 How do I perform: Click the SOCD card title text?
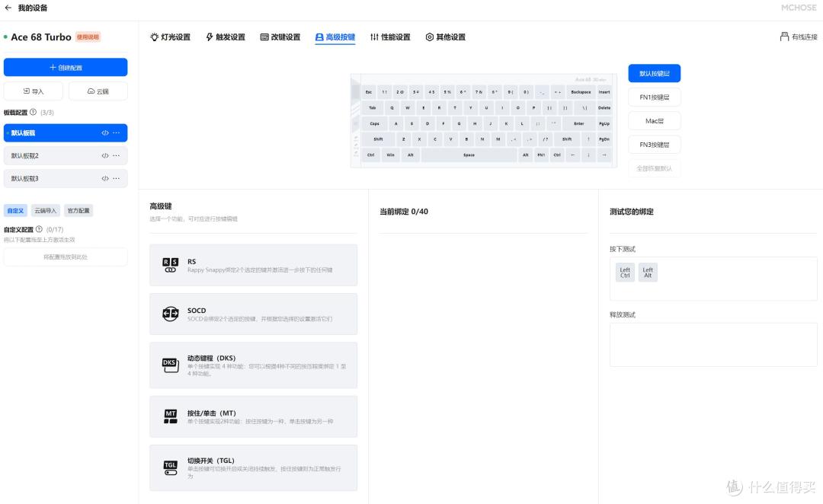point(197,311)
